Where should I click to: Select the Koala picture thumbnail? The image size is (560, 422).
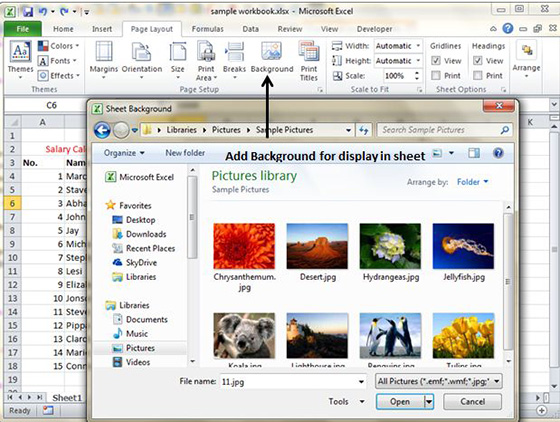244,336
